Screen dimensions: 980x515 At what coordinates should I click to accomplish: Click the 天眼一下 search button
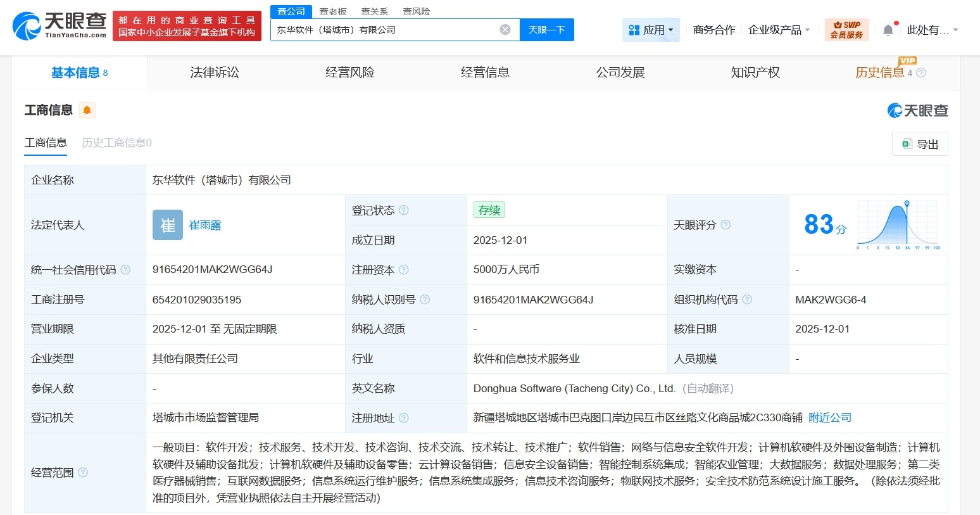(x=546, y=29)
